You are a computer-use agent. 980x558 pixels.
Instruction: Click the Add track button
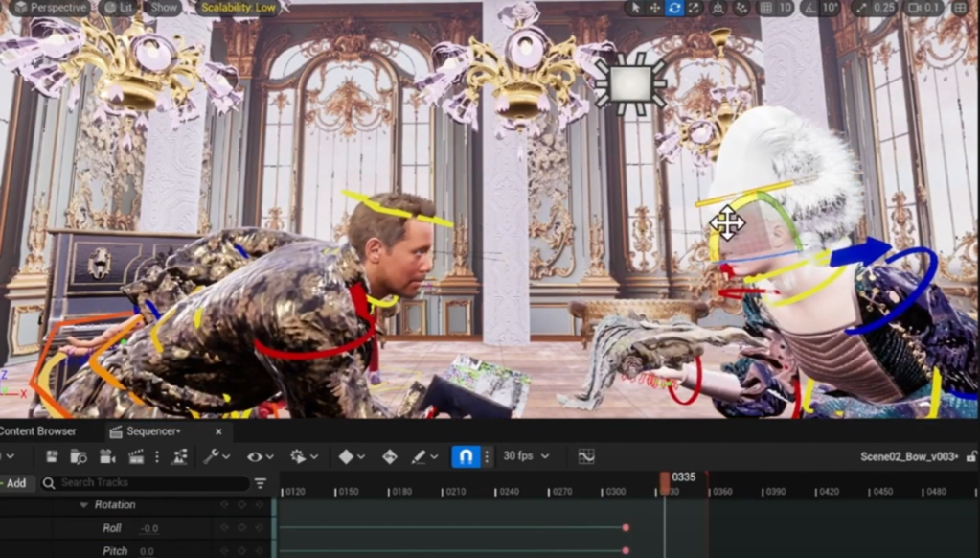(14, 483)
